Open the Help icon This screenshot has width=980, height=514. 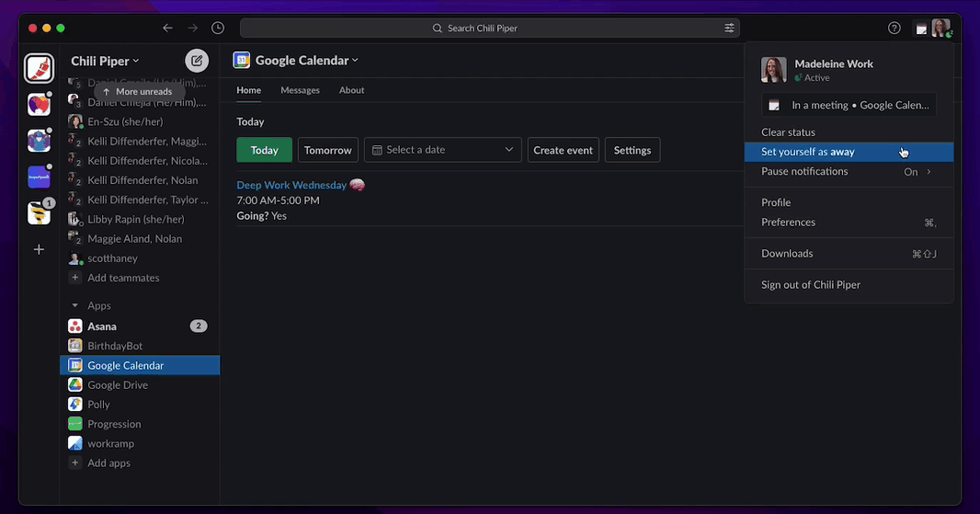pos(895,29)
